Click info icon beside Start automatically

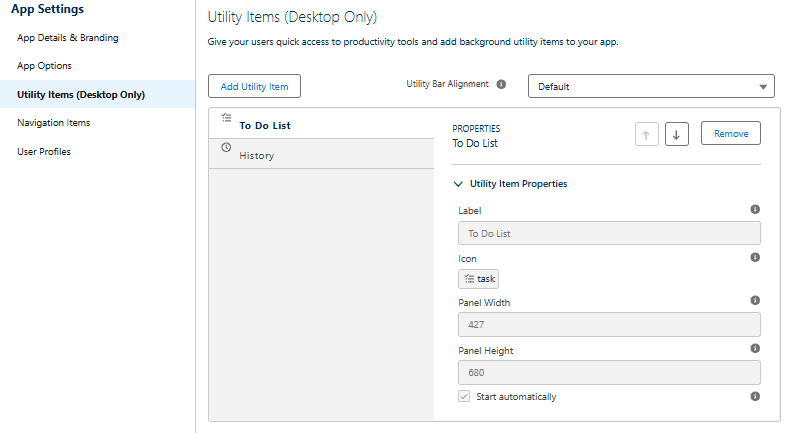tap(755, 397)
